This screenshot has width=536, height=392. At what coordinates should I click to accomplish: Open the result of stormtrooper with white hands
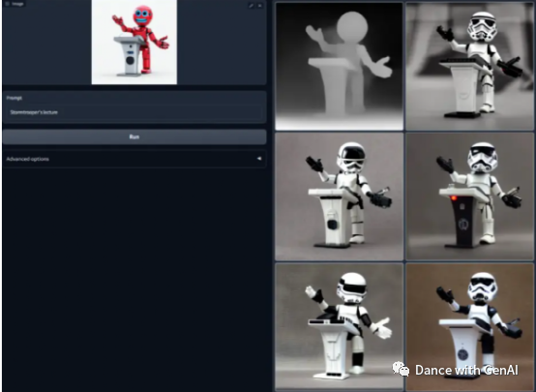coord(339,326)
